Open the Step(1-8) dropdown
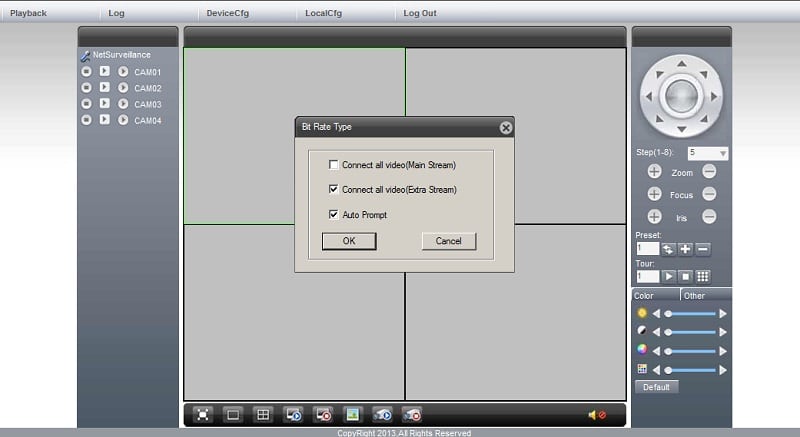Image resolution: width=800 pixels, height=437 pixels. click(x=722, y=153)
